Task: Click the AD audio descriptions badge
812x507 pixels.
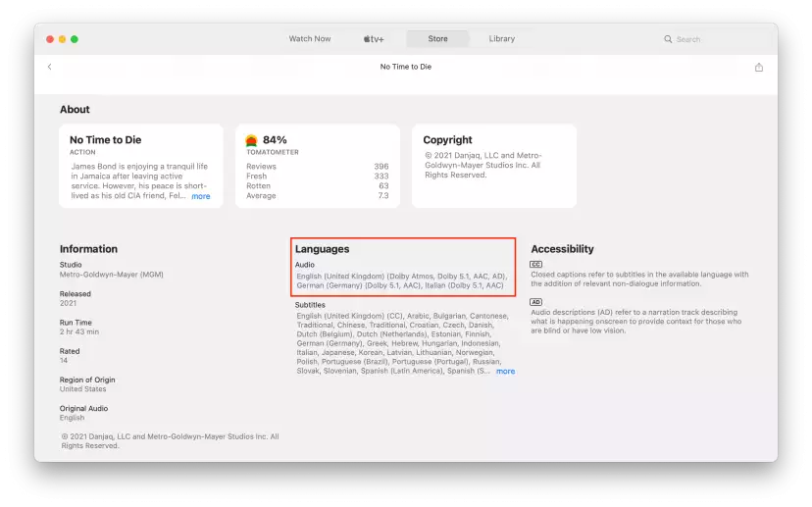Action: click(536, 302)
